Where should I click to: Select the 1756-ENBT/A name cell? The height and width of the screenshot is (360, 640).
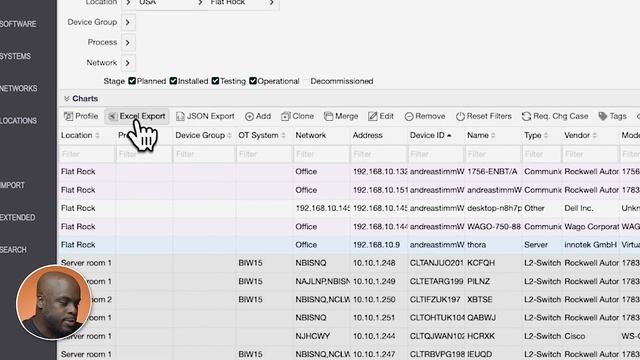492,172
